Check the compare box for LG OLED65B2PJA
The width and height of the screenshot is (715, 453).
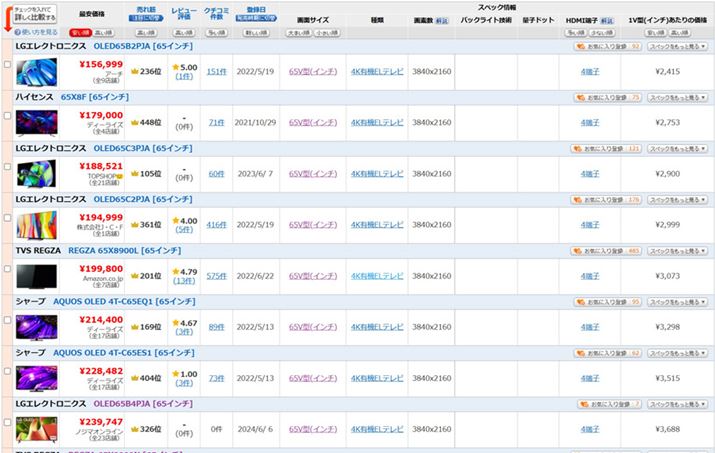click(x=8, y=66)
